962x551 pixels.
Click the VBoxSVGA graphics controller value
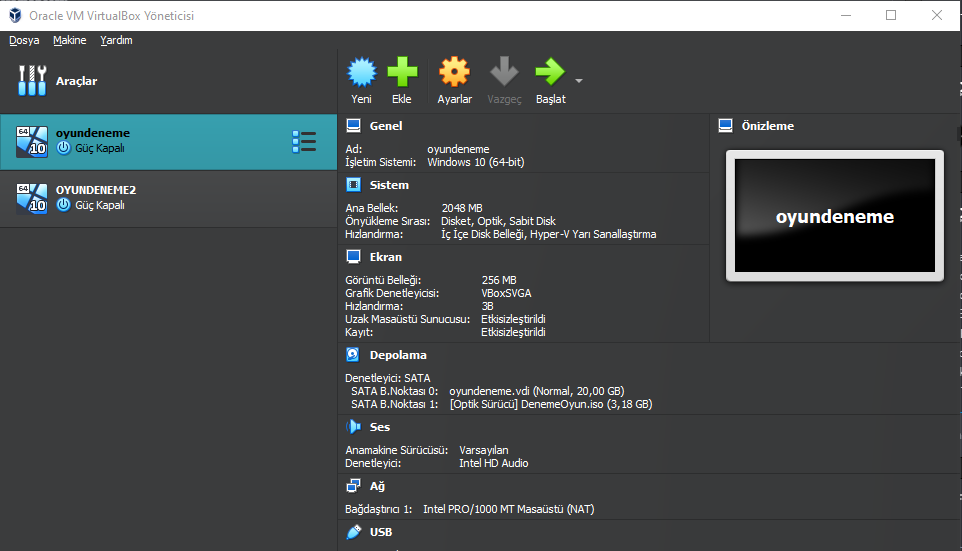pos(506,293)
